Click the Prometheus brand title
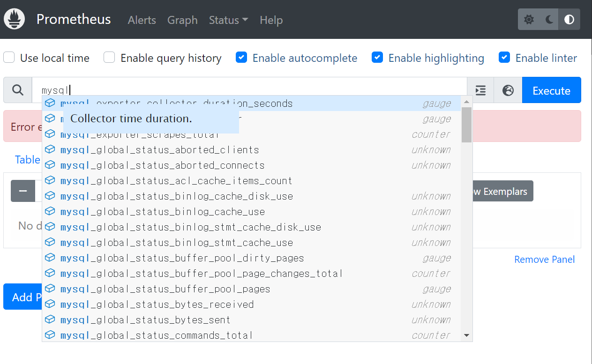The width and height of the screenshot is (592, 364). pos(74,19)
